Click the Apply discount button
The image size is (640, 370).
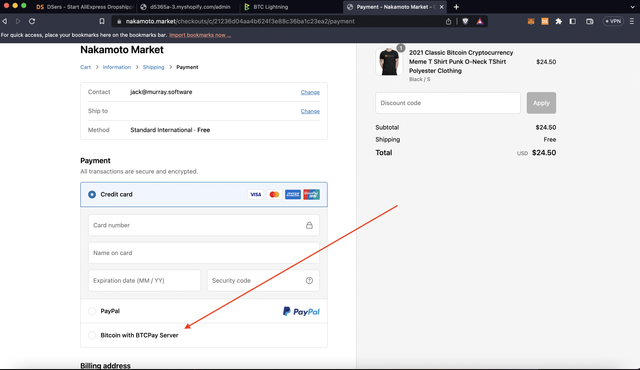541,103
